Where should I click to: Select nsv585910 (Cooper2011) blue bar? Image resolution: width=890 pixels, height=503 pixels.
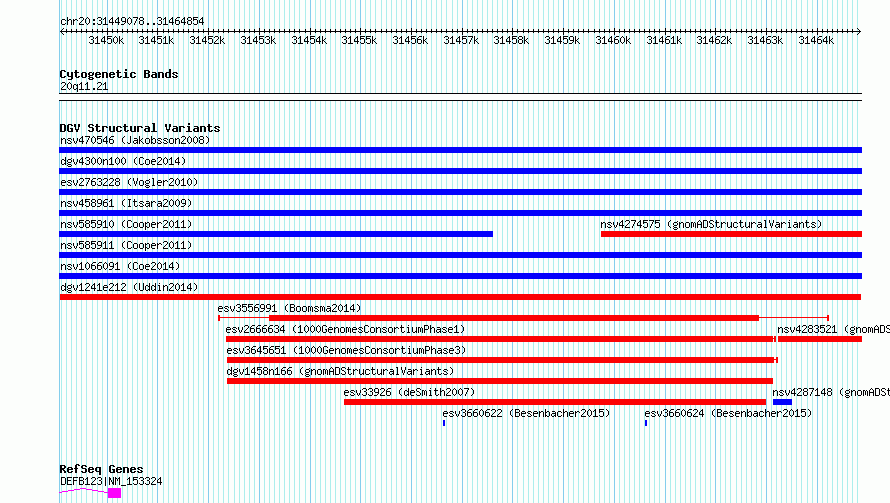pos(276,234)
